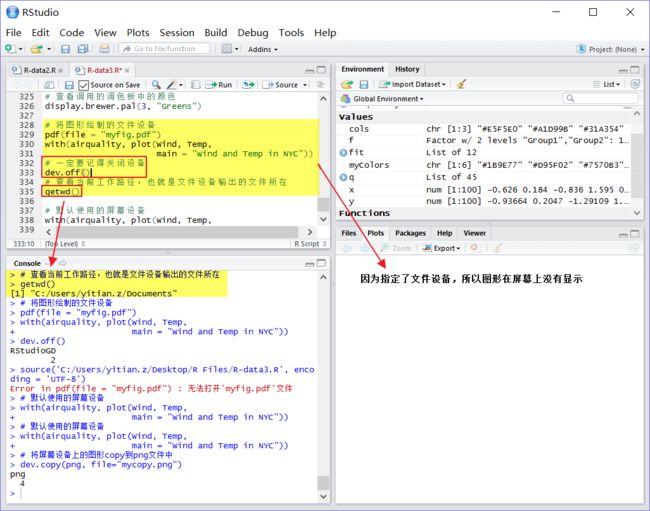Maximize the Console pane
Screen dimensions: 650x511
321,263
